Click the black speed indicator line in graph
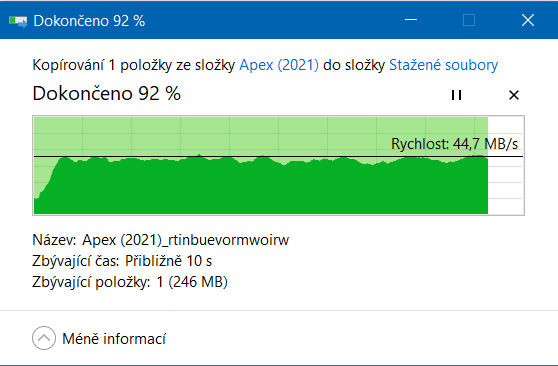This screenshot has width=558, height=366. pos(278,156)
